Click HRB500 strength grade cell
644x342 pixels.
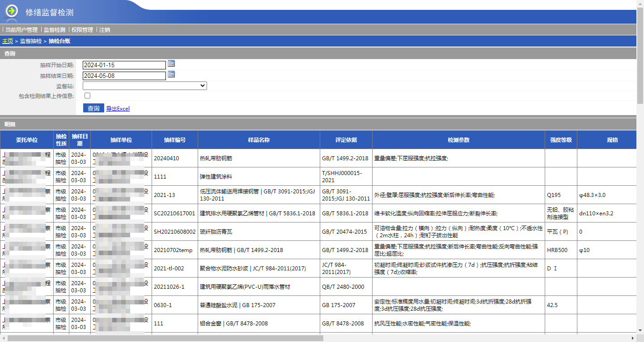tap(561, 250)
